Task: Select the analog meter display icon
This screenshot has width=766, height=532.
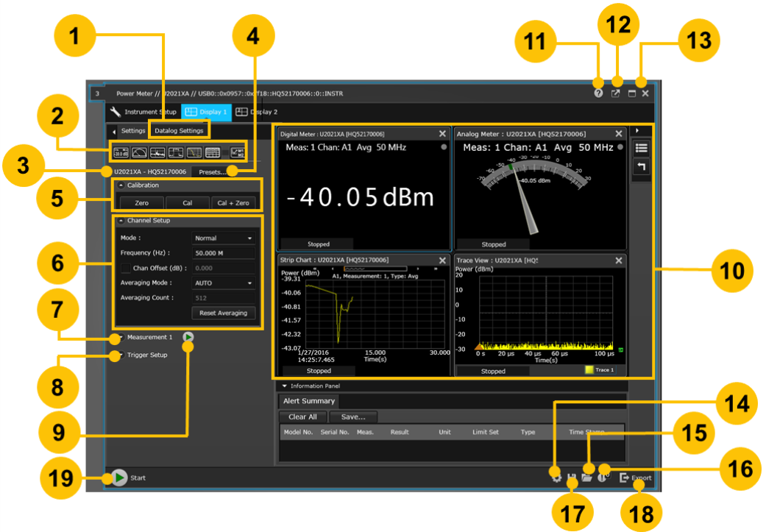Action: click(x=138, y=152)
